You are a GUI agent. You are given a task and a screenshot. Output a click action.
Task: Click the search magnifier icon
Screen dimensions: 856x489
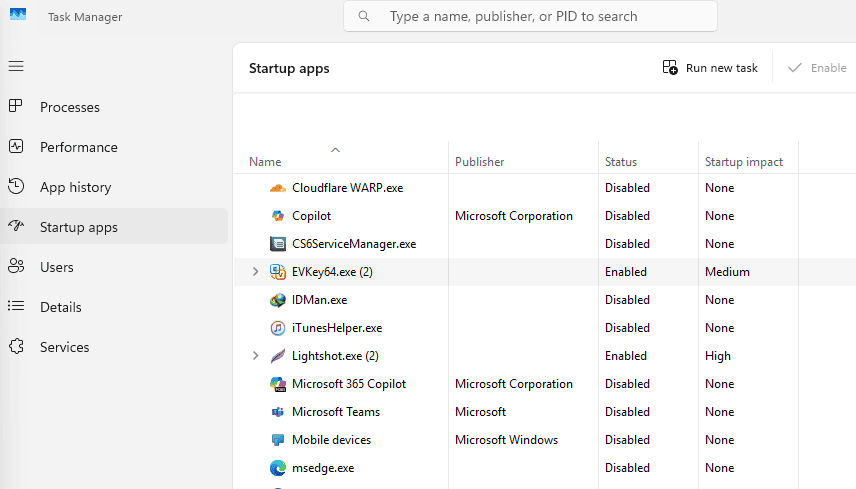pos(364,16)
